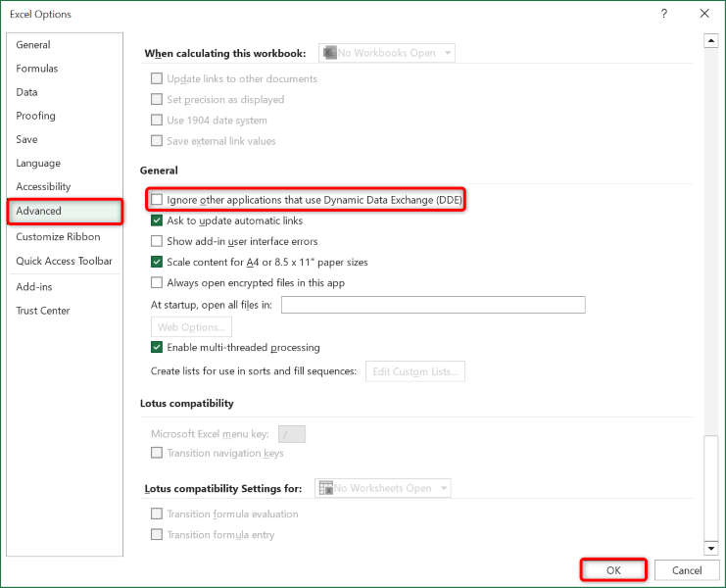Click the Help question mark icon
The width and height of the screenshot is (726, 588).
tap(664, 14)
